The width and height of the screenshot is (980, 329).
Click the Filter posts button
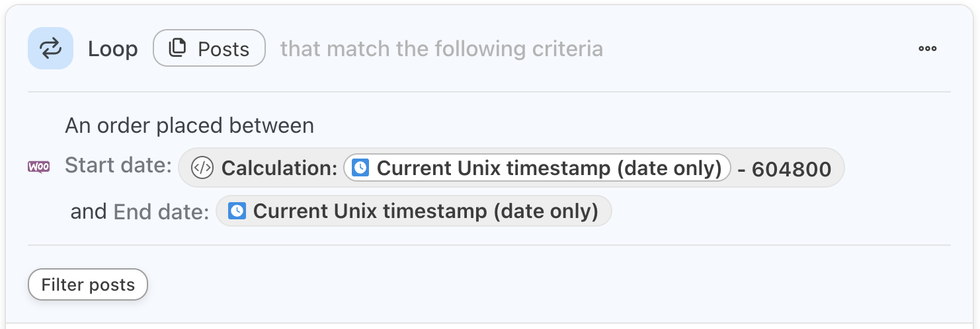click(x=88, y=285)
